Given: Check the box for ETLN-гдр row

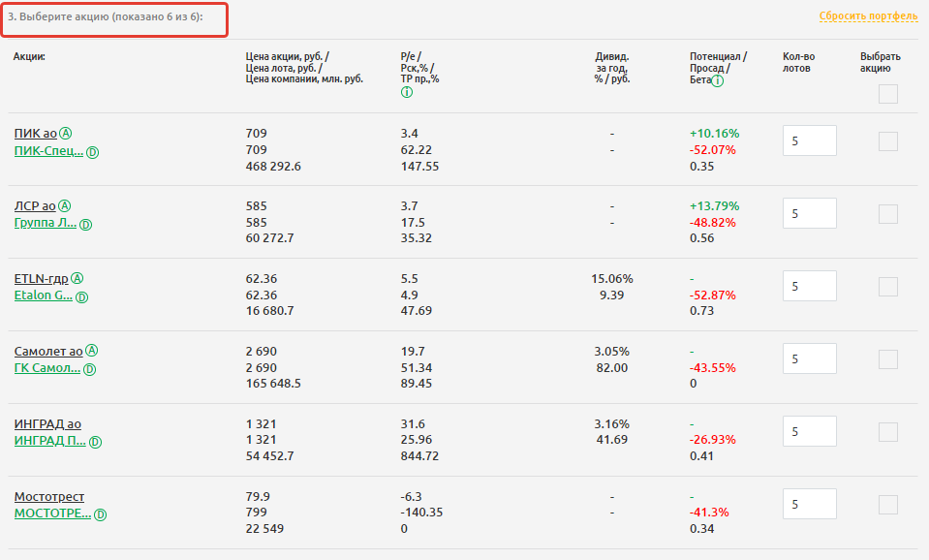Looking at the screenshot, I should pos(887,287).
